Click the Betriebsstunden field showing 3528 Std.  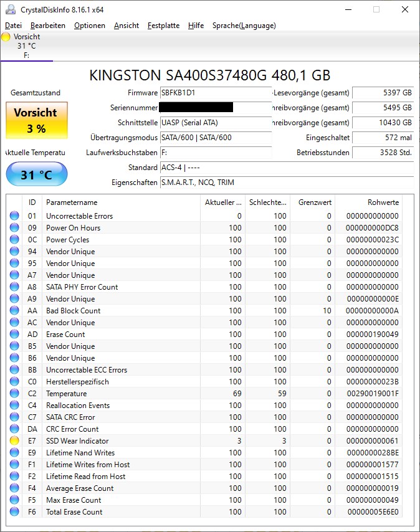[x=383, y=153]
